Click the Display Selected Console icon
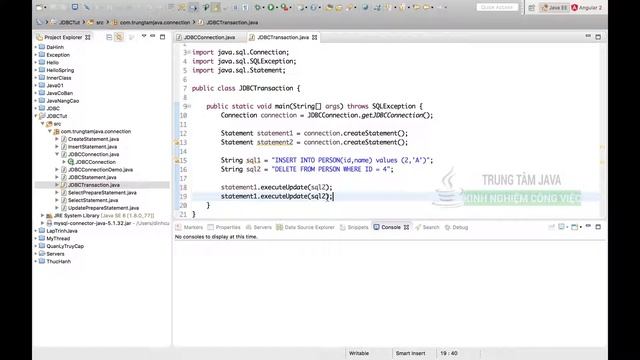Image resolution: width=640 pixels, height=360 pixels. coord(562,227)
